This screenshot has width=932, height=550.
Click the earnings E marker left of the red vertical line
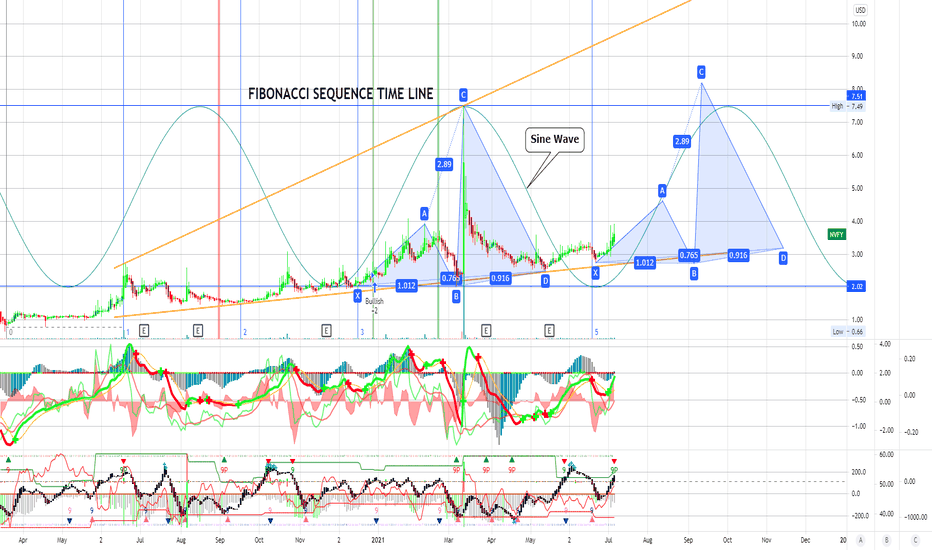[x=198, y=331]
